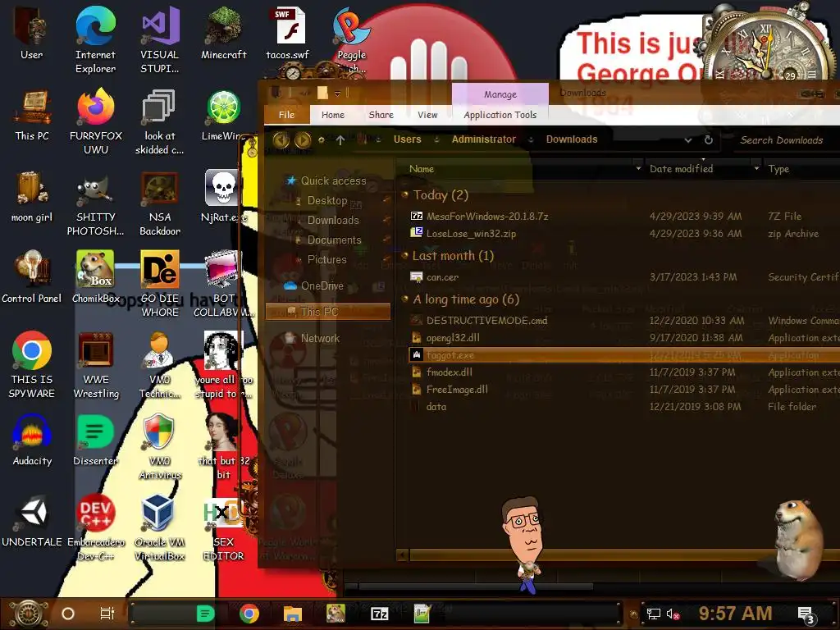Click Administrator in the address path
This screenshot has height=630, width=840.
coord(483,139)
